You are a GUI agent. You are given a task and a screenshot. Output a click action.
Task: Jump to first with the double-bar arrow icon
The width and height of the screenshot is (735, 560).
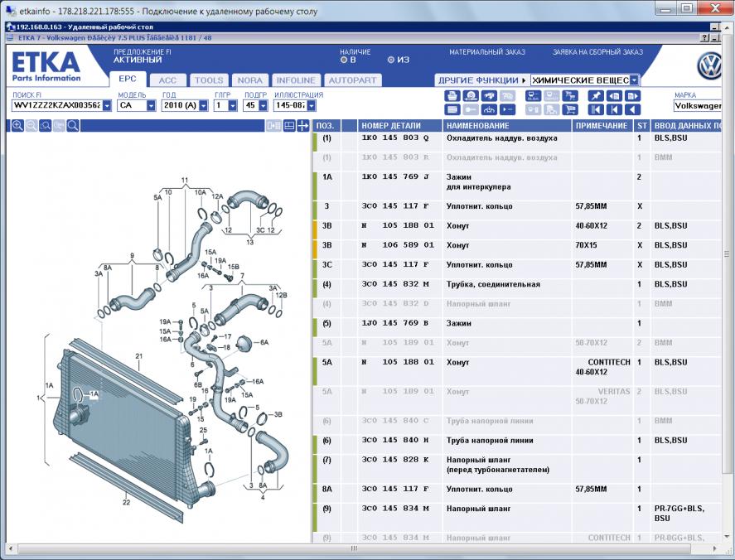[596, 109]
